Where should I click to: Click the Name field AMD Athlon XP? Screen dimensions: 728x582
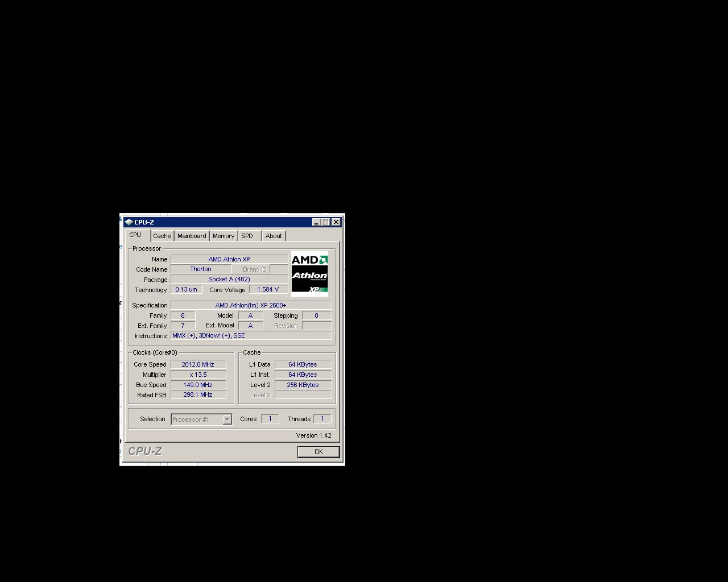pyautogui.click(x=229, y=259)
